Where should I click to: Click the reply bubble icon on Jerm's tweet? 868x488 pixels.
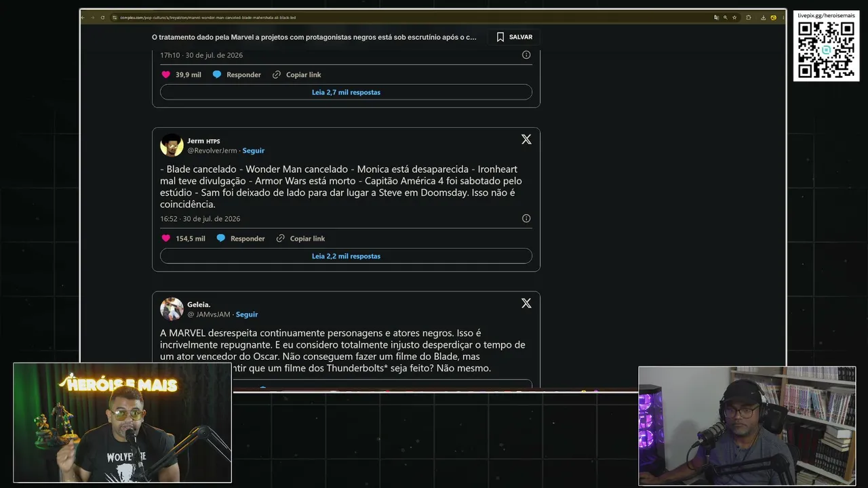221,239
